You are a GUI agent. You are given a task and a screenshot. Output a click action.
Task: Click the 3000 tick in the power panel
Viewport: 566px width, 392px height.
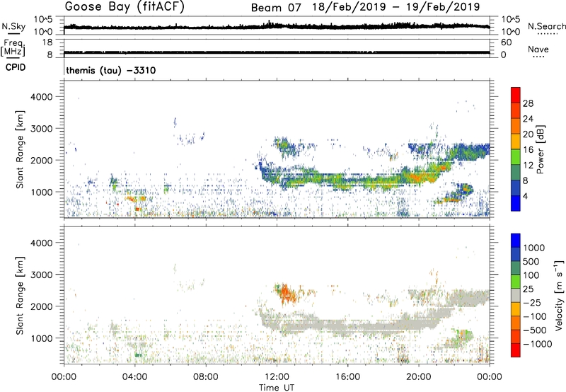[x=42, y=129]
